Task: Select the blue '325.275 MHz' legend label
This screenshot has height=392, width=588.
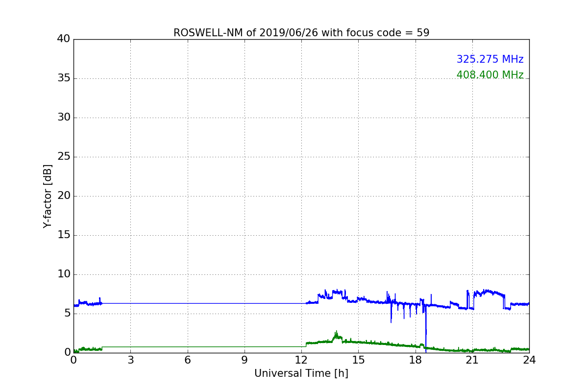Action: pos(490,59)
